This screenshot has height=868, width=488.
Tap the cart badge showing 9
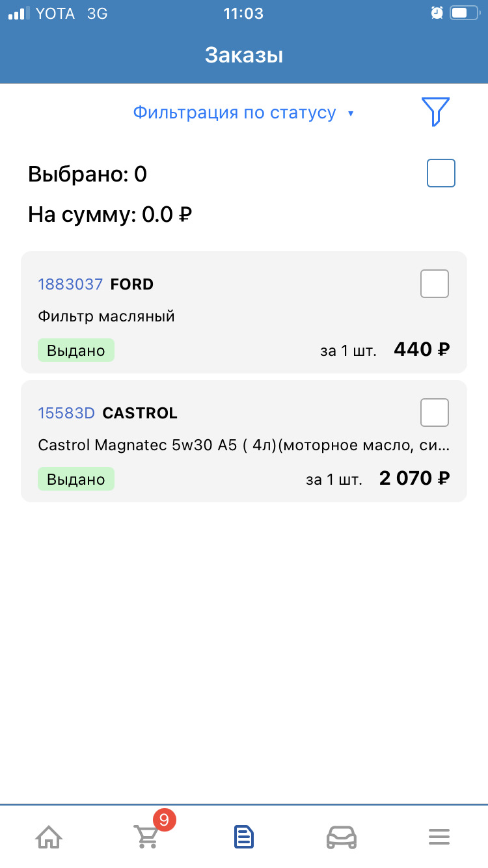pyautogui.click(x=163, y=820)
